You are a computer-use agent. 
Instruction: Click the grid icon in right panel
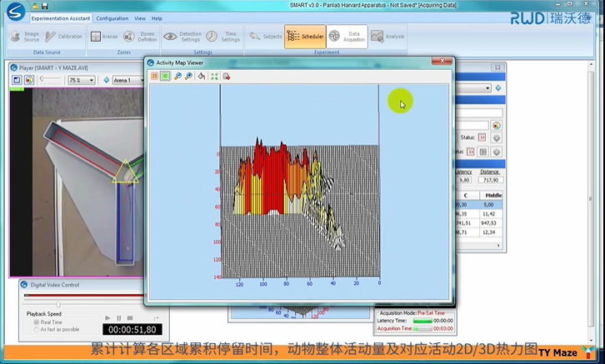click(x=482, y=152)
